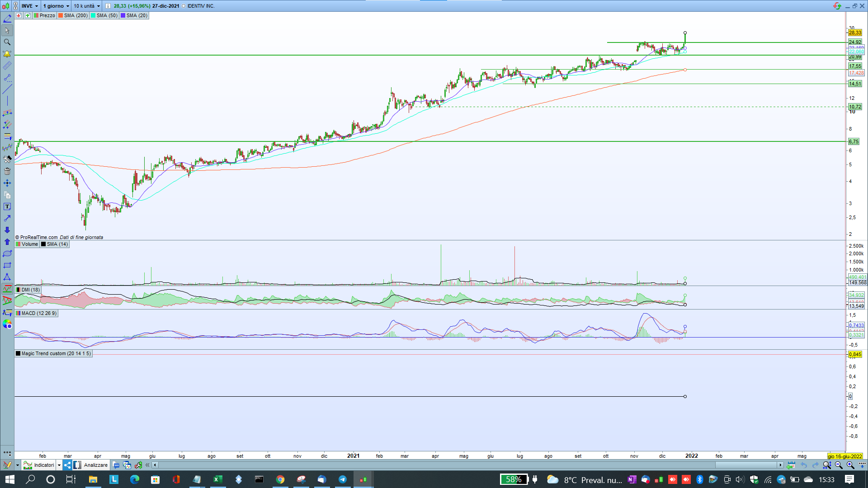Click the MACD (12 26 9) panel label

click(39, 313)
